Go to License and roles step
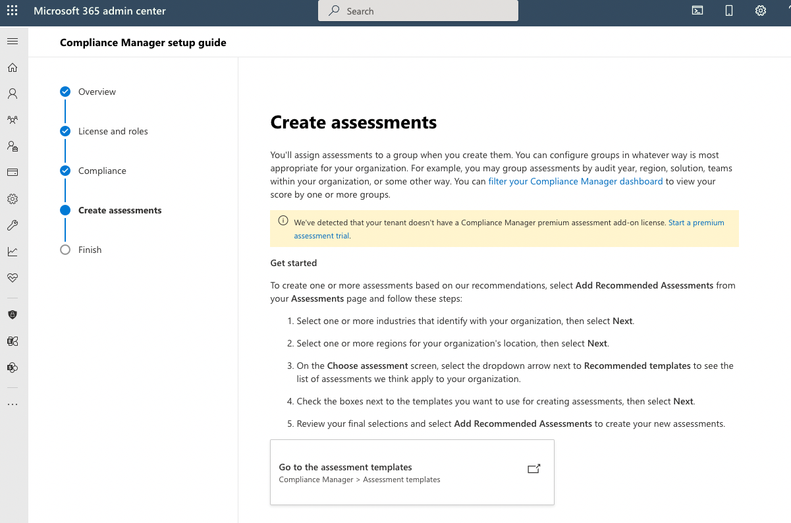 coord(113,131)
